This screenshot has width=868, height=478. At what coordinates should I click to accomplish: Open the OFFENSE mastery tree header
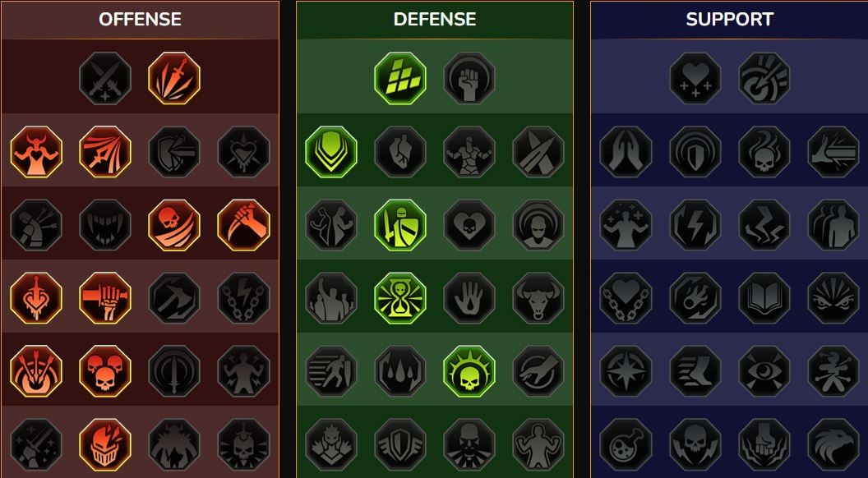[x=140, y=20]
